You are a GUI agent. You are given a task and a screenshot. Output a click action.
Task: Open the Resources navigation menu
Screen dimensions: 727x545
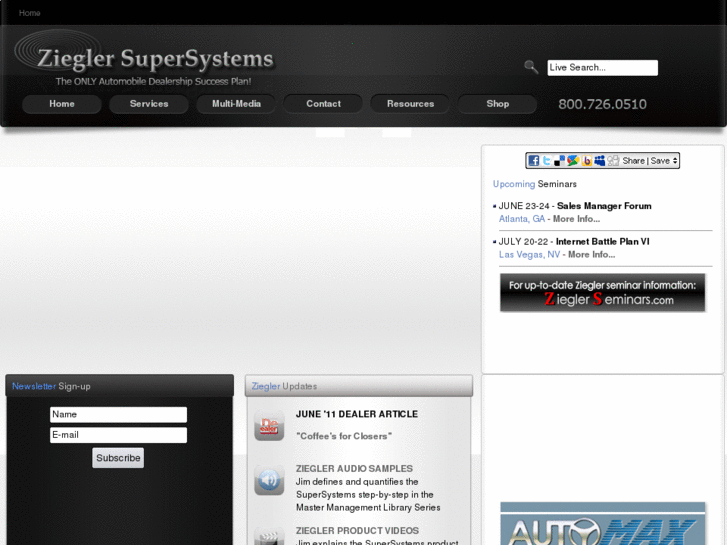[x=410, y=104]
